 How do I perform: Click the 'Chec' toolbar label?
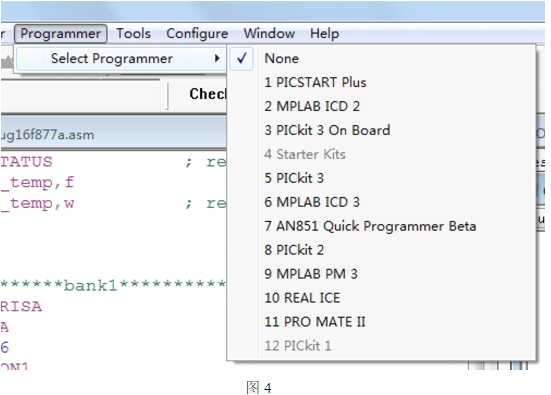(208, 94)
